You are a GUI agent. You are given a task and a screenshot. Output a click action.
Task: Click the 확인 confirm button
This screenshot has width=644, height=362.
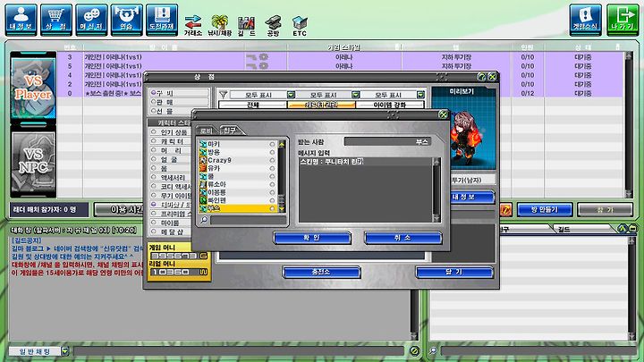312,238
